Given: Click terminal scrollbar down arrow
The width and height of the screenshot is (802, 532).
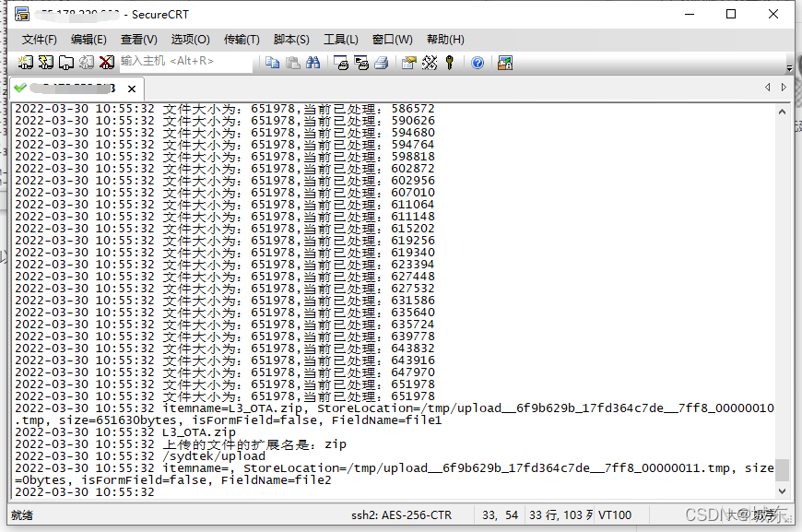Looking at the screenshot, I should pyautogui.click(x=782, y=491).
